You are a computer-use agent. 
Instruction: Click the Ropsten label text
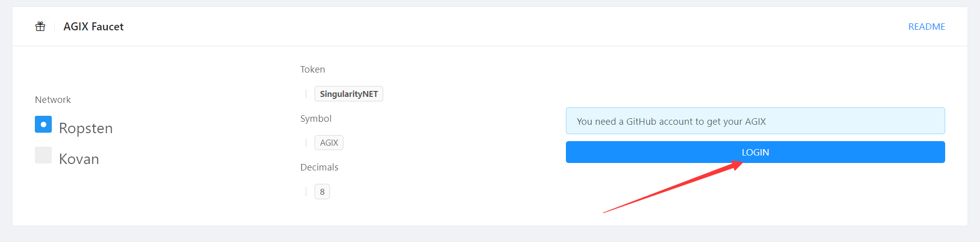point(86,128)
